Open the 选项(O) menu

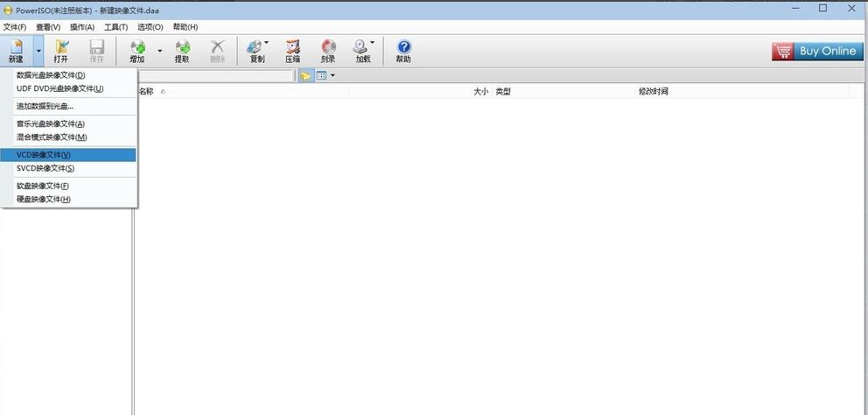150,27
